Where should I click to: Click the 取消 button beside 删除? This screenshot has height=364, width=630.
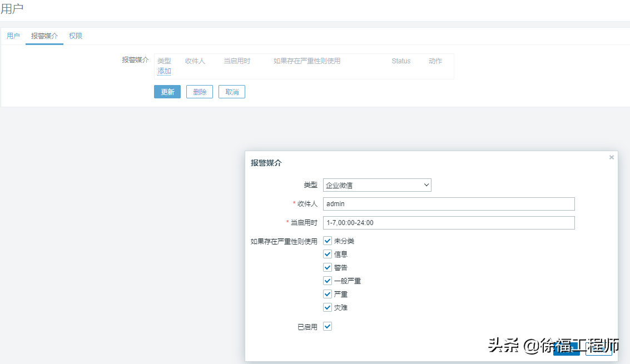point(232,92)
